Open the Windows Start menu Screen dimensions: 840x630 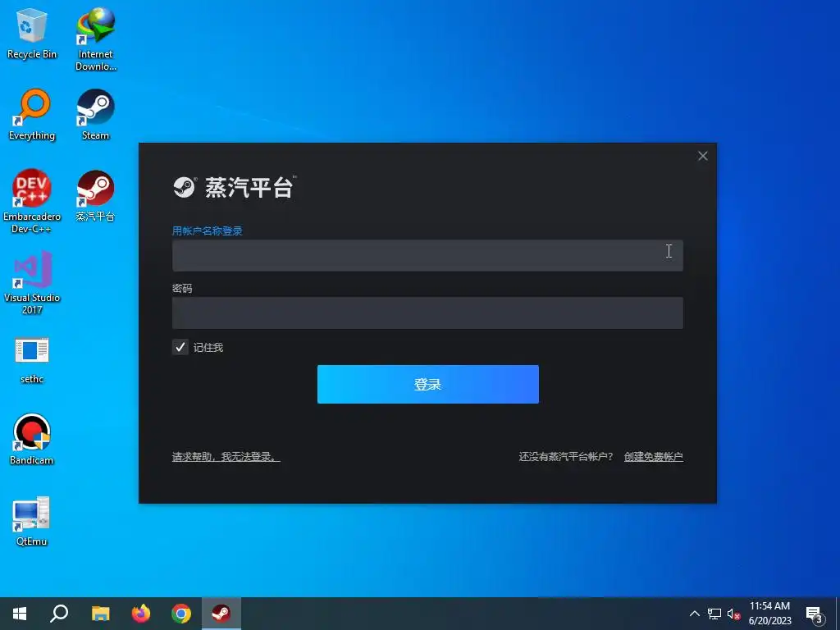pos(20,614)
